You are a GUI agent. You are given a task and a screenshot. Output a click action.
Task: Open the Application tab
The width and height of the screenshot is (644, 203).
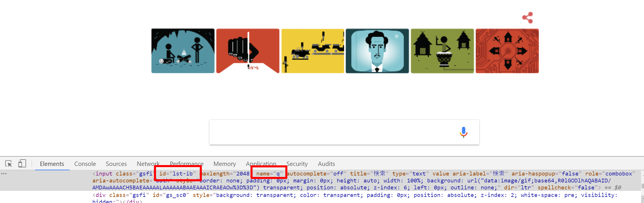pyautogui.click(x=261, y=164)
